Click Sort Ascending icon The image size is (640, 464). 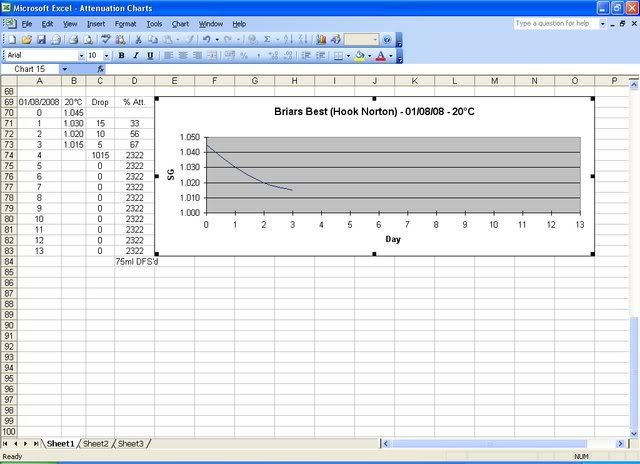pyautogui.click(x=288, y=40)
